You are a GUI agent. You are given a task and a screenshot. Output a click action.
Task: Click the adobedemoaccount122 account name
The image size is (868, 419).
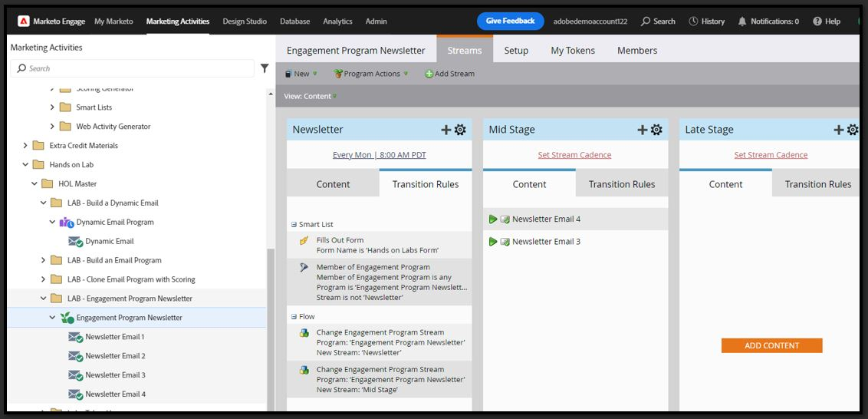click(x=590, y=21)
